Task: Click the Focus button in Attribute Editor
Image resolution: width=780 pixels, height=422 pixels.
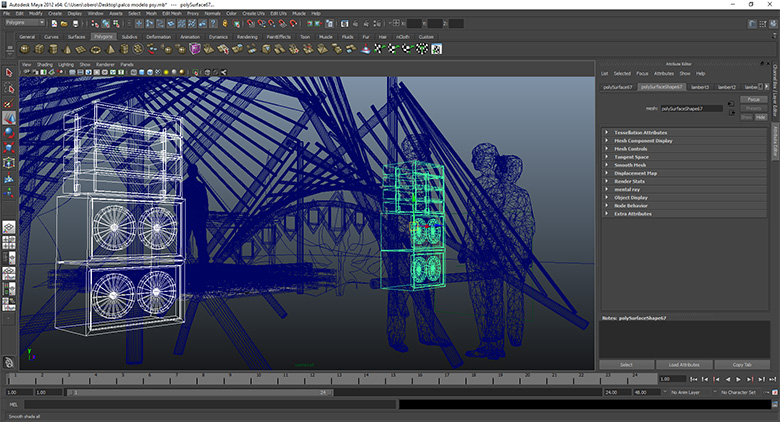Action: coord(753,100)
